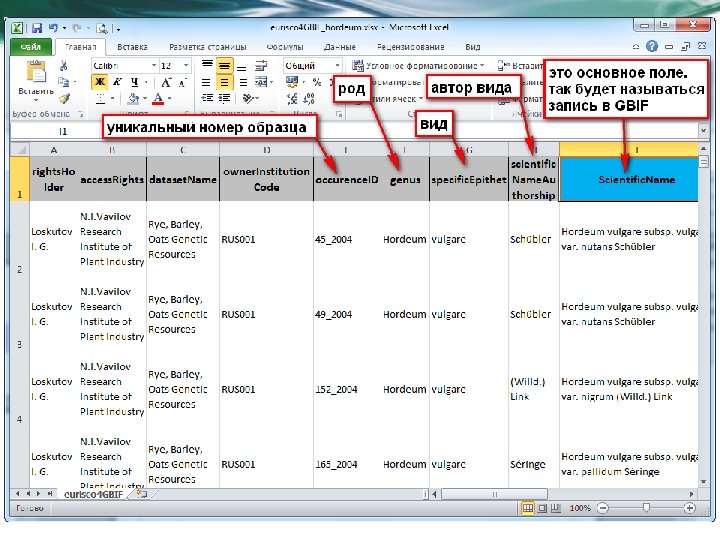Switch to the Разметка страницы tab
This screenshot has width=720, height=540.
coord(208,47)
